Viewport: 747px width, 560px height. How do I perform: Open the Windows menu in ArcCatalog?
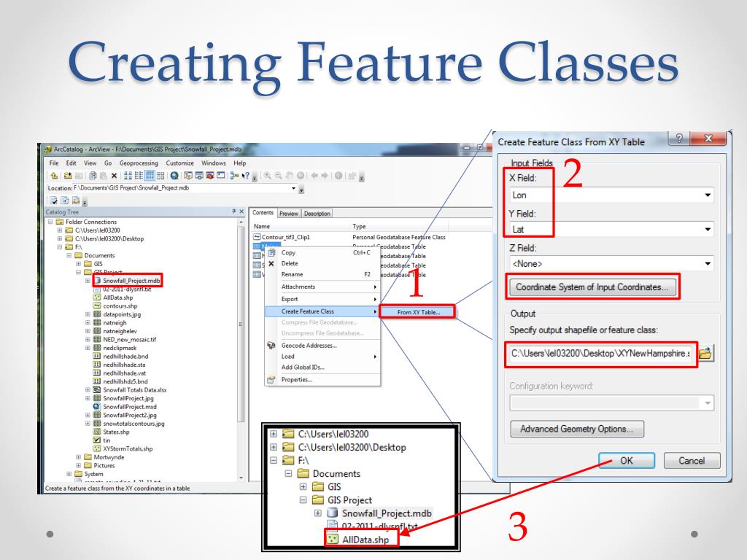[214, 163]
